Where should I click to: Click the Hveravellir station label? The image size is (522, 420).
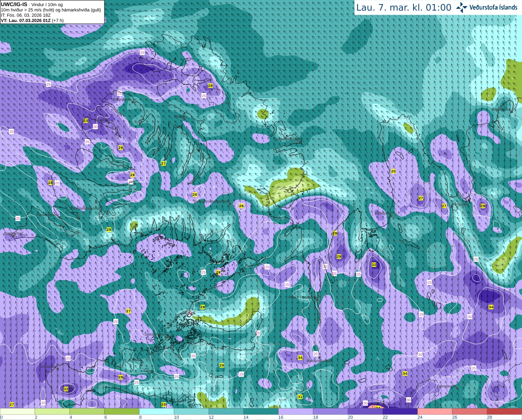click(448, 386)
